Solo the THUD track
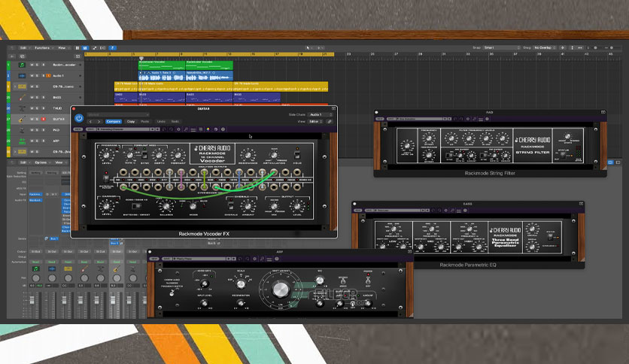Screen dimensions: 629x364 (x=38, y=108)
